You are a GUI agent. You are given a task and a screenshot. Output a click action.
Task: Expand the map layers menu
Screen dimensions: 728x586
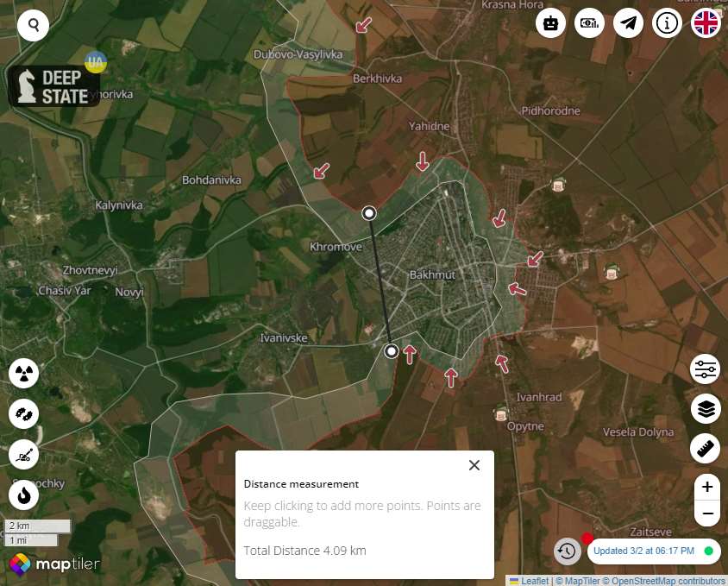coord(706,408)
